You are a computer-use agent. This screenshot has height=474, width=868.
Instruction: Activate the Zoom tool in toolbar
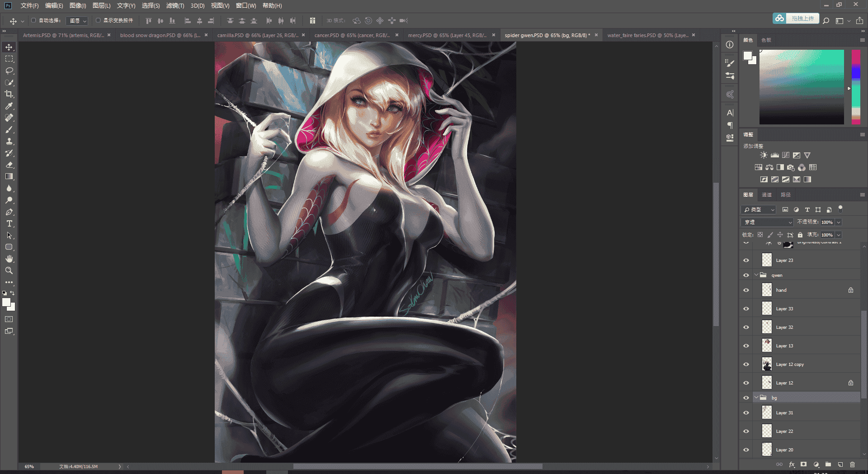click(9, 270)
